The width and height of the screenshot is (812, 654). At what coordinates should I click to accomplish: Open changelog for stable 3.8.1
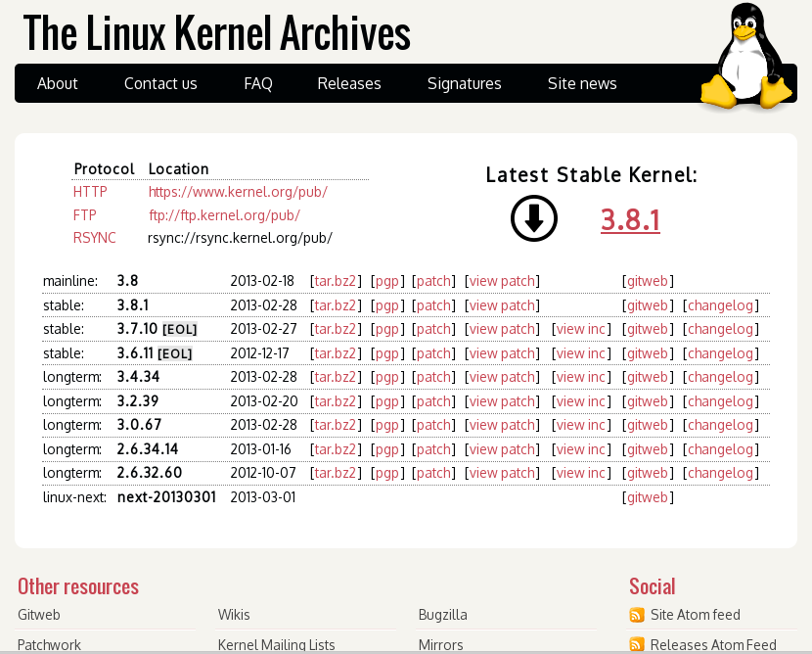(720, 305)
